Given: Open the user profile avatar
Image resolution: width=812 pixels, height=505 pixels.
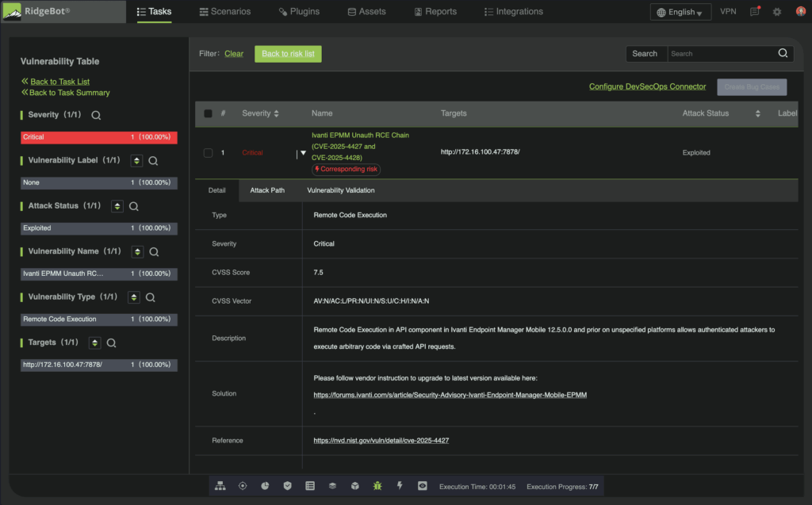Looking at the screenshot, I should pos(801,11).
